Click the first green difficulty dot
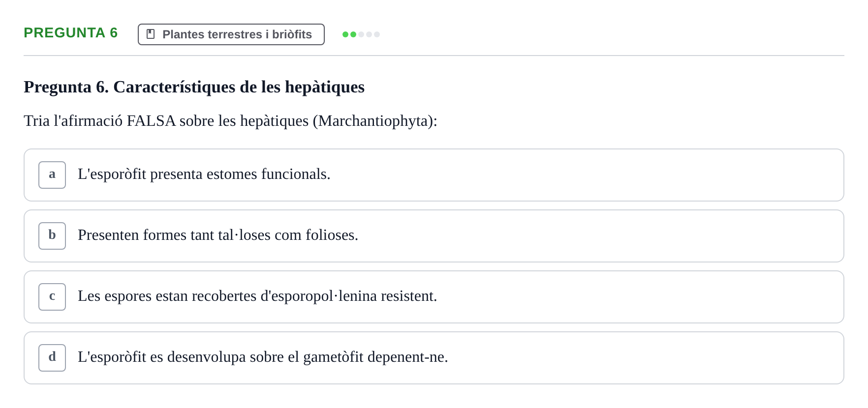 345,34
